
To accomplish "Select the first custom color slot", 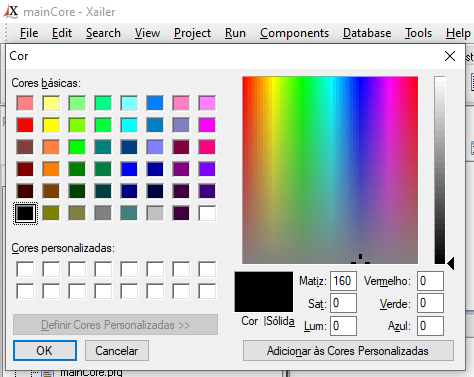I will [x=25, y=269].
